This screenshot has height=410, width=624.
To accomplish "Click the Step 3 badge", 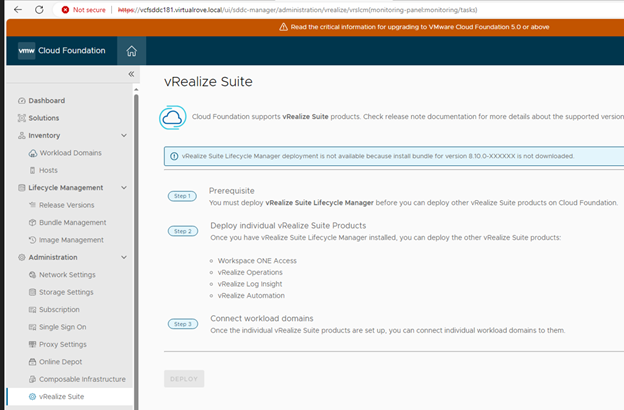I will [x=183, y=324].
